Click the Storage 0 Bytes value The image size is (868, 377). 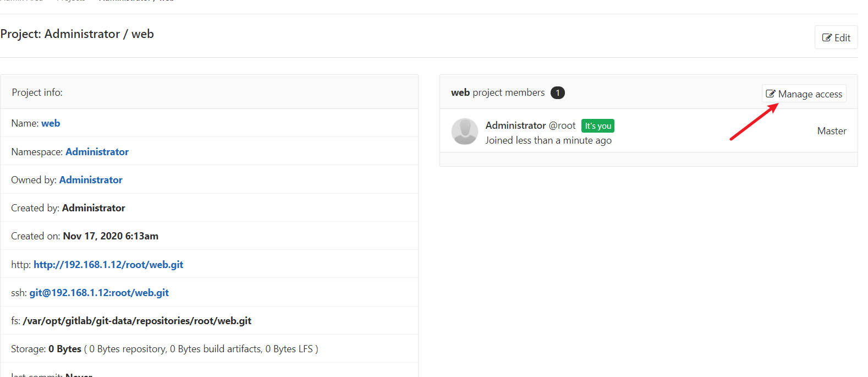(x=65, y=349)
